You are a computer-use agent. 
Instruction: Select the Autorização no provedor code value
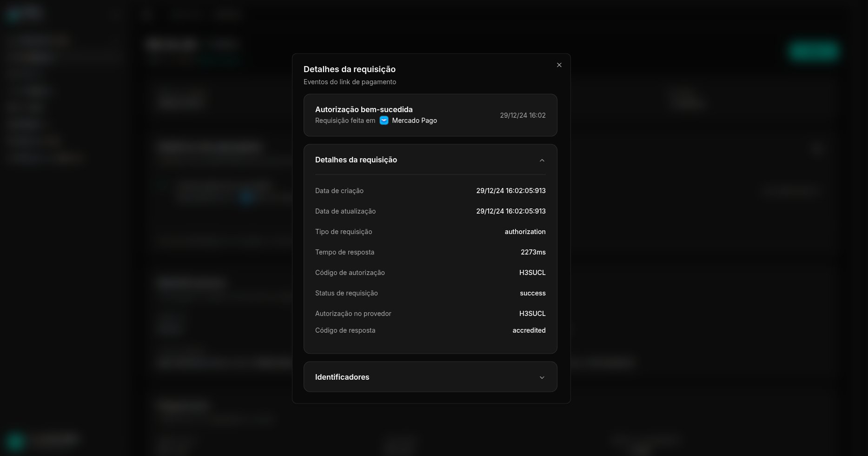pyautogui.click(x=532, y=314)
